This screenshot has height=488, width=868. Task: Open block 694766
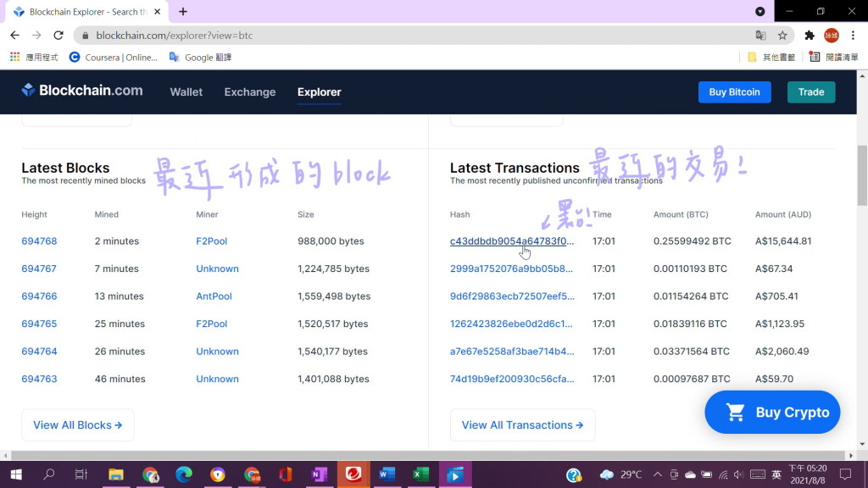[x=39, y=297]
